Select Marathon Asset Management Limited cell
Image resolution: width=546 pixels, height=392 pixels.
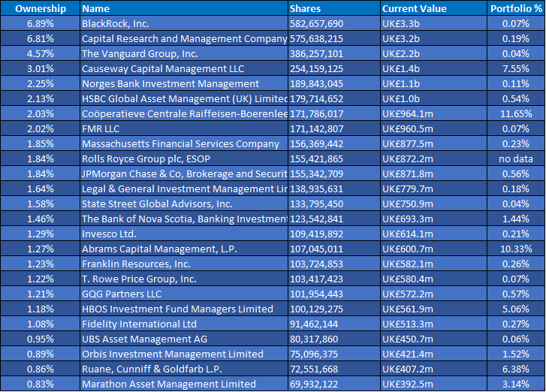(x=184, y=384)
